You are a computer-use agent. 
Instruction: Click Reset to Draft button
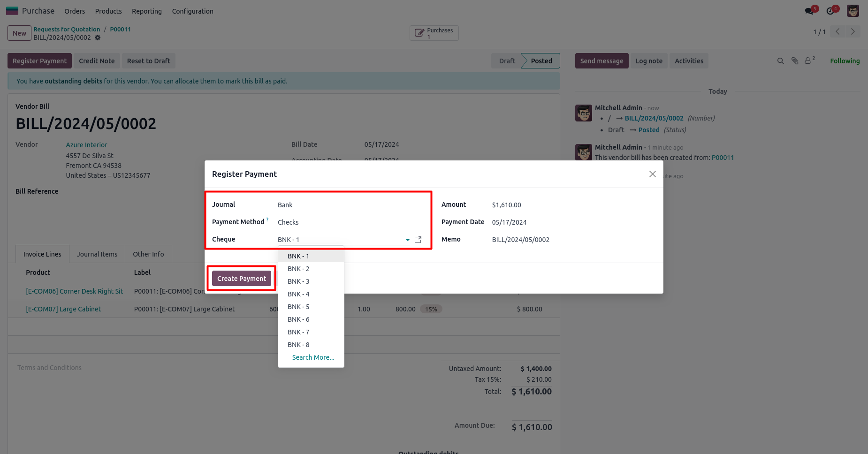coord(149,61)
